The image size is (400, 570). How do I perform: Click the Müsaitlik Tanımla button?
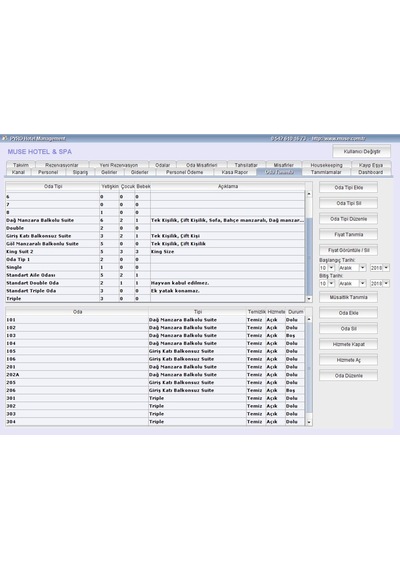pos(348,297)
